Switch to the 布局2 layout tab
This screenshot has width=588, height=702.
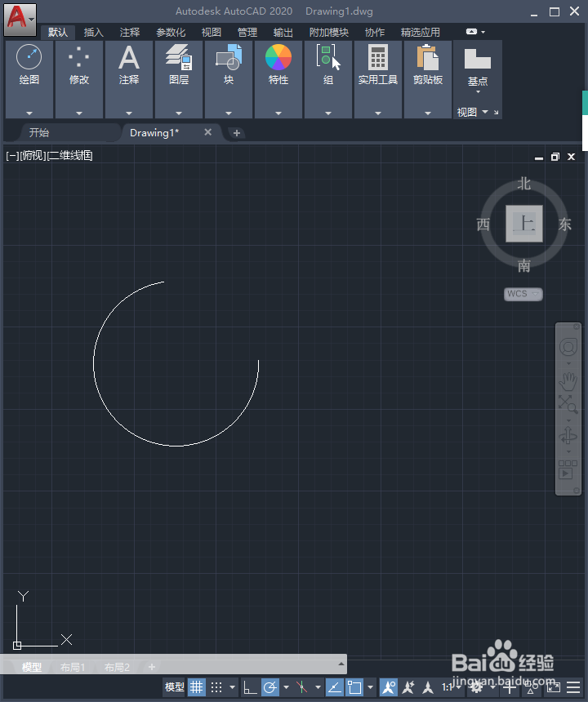coord(117,667)
